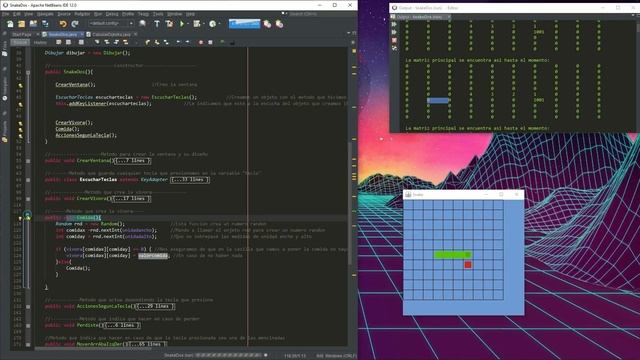This screenshot has width=640, height=360.
Task: Shift the line left
Action: coord(178,42)
